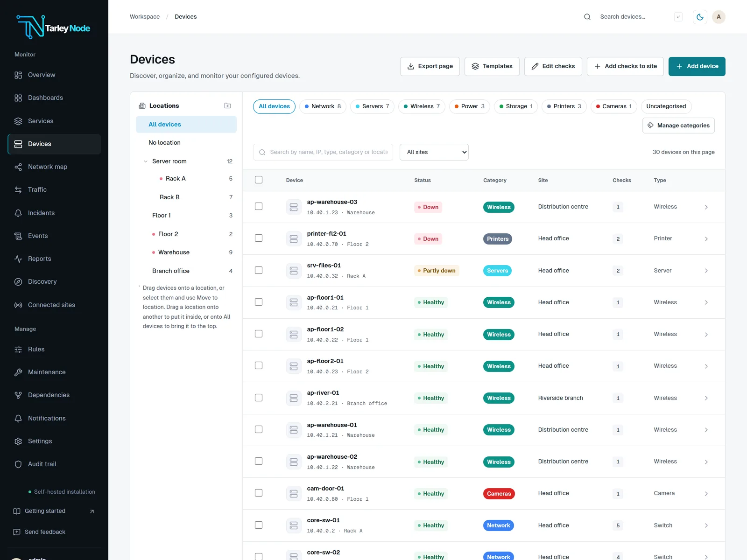Select Rack B in Locations tree

[169, 197]
